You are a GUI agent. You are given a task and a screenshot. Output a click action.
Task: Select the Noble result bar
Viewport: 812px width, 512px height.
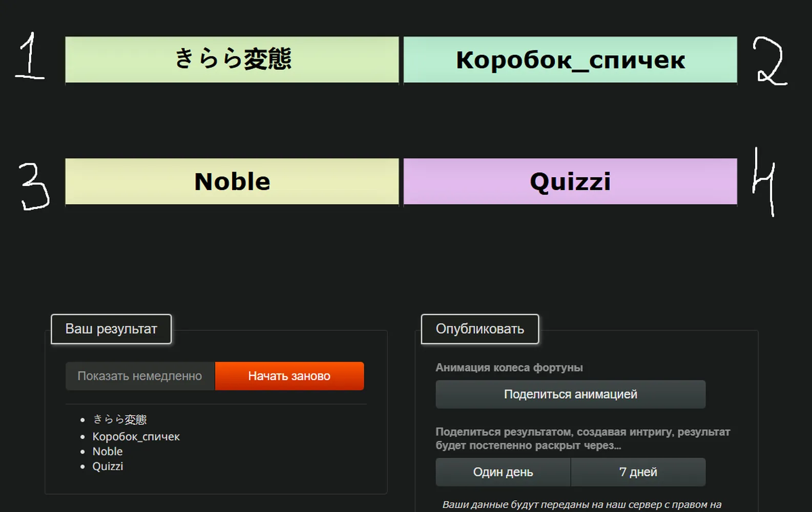click(232, 181)
